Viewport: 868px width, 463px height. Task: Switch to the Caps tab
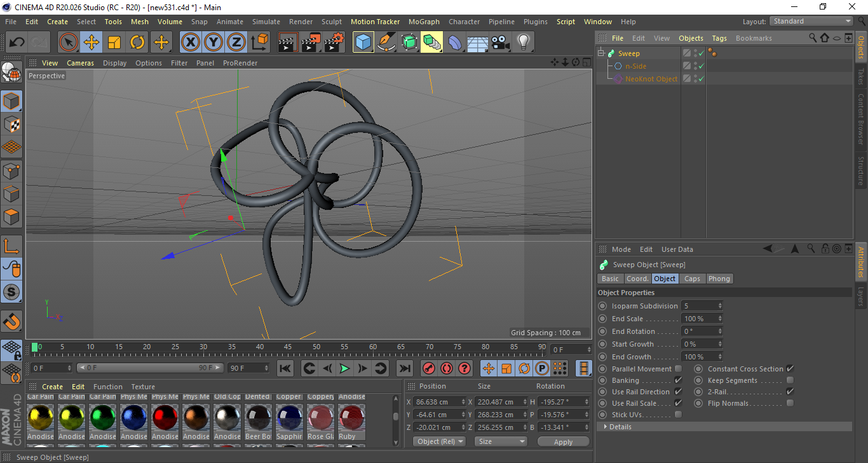tap(692, 279)
